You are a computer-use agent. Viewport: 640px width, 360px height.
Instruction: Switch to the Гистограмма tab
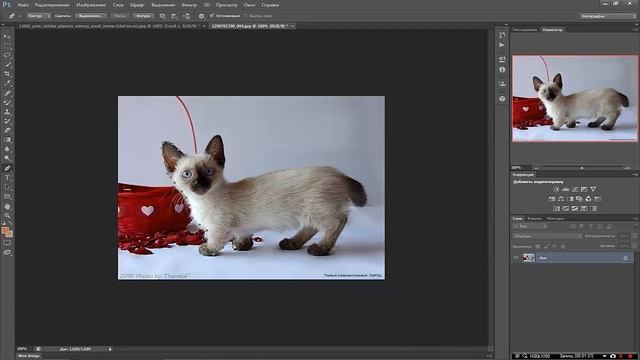coord(525,29)
